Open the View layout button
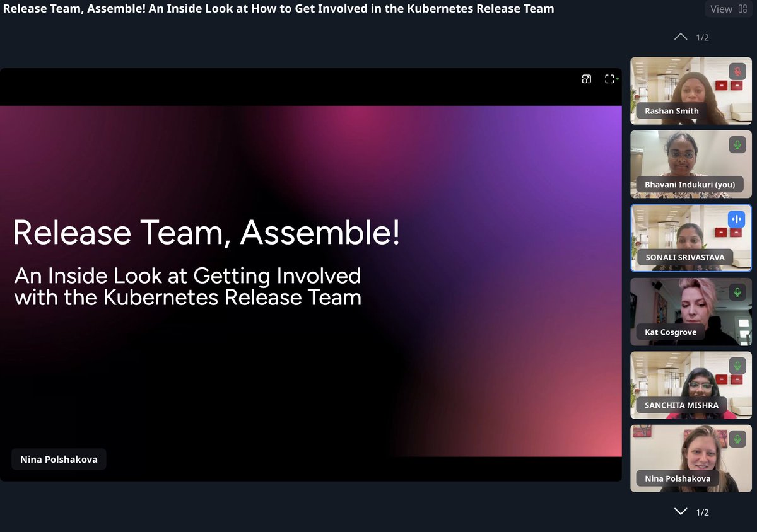This screenshot has height=532, width=757. (x=729, y=9)
